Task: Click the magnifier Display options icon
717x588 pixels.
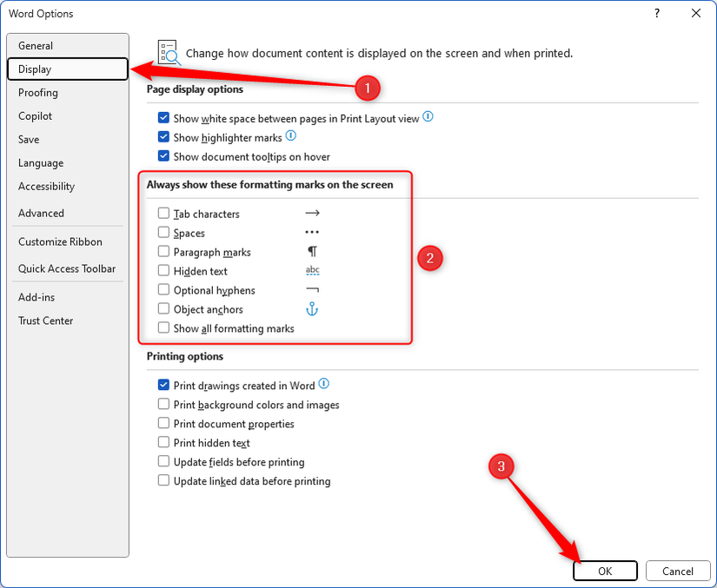Action: (166, 52)
